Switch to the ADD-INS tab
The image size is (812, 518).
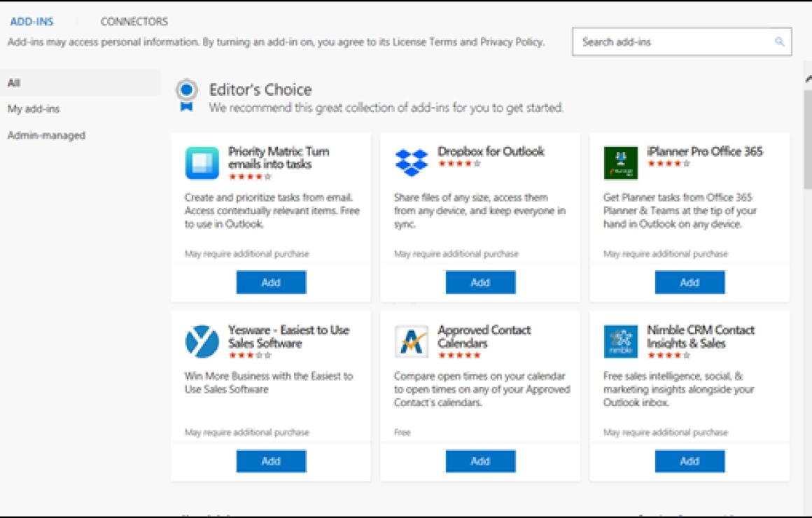[x=31, y=22]
